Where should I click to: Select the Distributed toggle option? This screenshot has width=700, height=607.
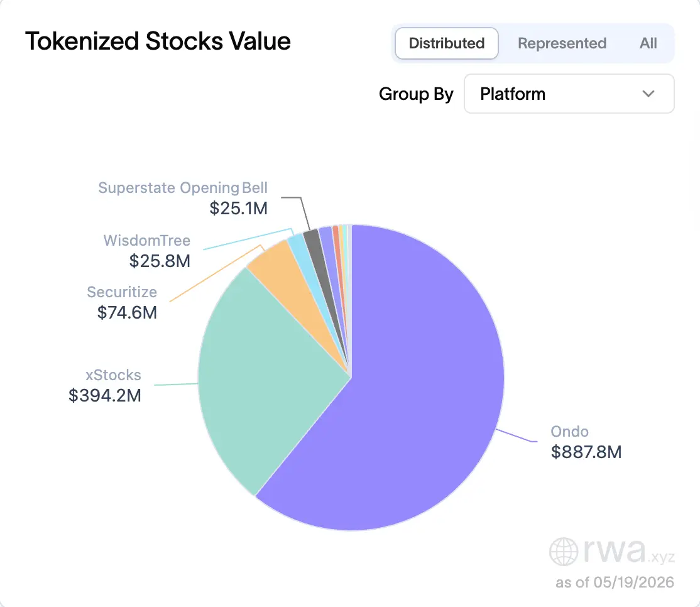[x=446, y=43]
